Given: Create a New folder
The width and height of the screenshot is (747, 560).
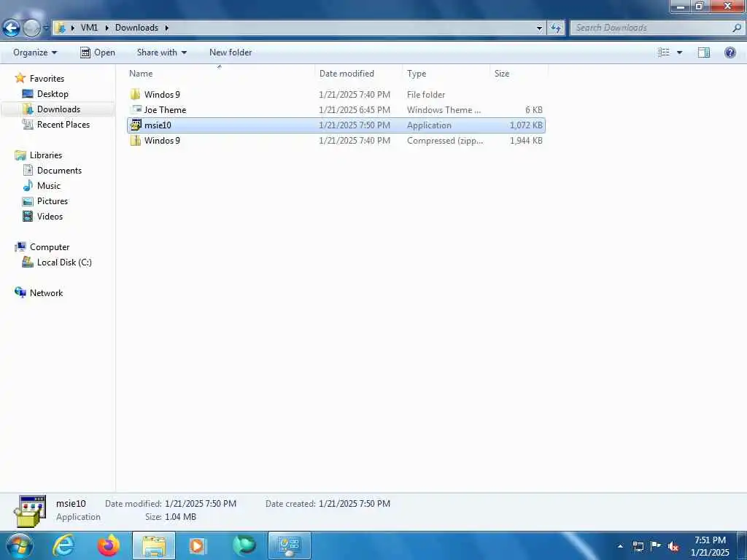Looking at the screenshot, I should 231,52.
